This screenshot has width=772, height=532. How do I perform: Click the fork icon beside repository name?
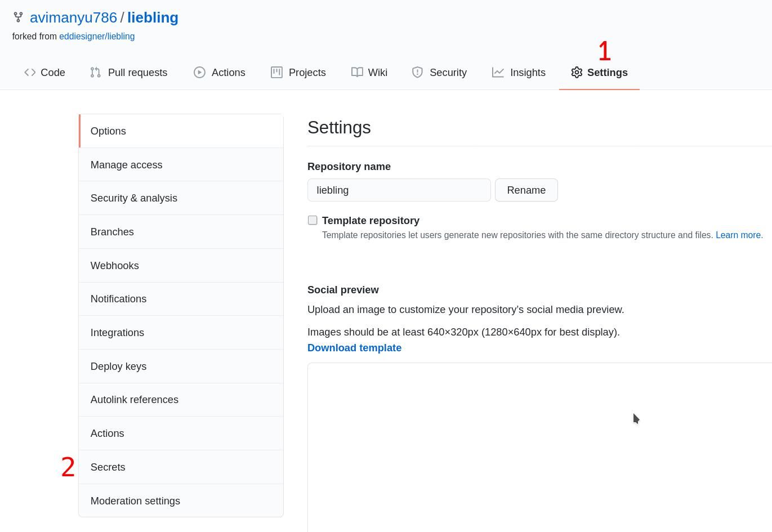coord(18,17)
